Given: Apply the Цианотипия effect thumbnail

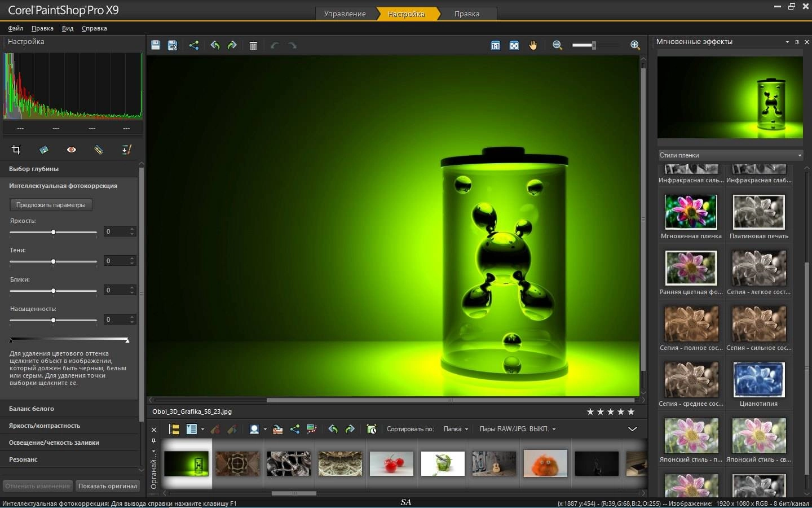Looking at the screenshot, I should pos(758,380).
